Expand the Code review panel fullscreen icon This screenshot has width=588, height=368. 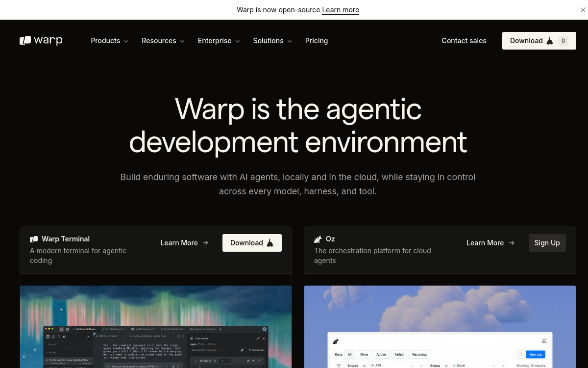coord(258,339)
